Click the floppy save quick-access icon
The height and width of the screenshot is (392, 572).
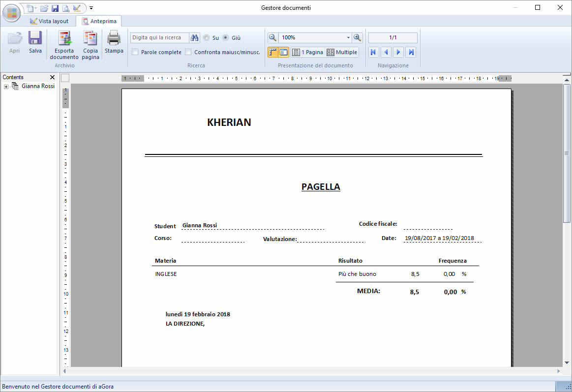click(x=55, y=8)
